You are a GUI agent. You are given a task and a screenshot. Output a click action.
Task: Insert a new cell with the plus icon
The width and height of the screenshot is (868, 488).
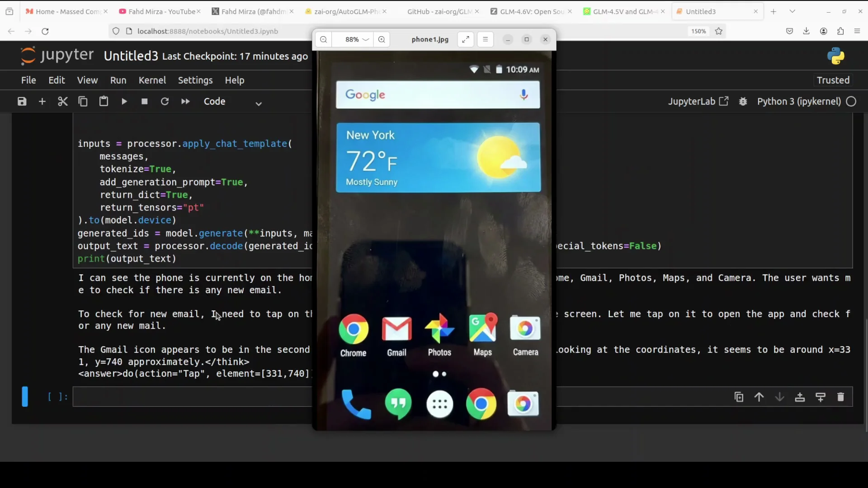[x=42, y=101]
